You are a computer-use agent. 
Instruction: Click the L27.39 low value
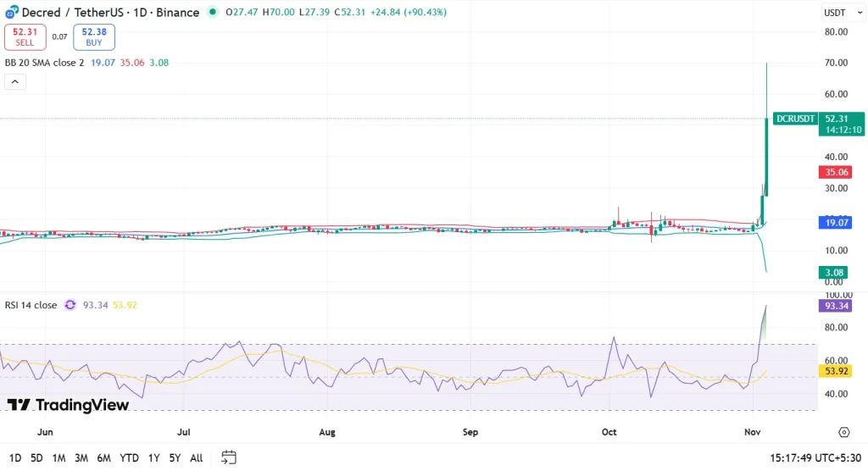(x=314, y=12)
